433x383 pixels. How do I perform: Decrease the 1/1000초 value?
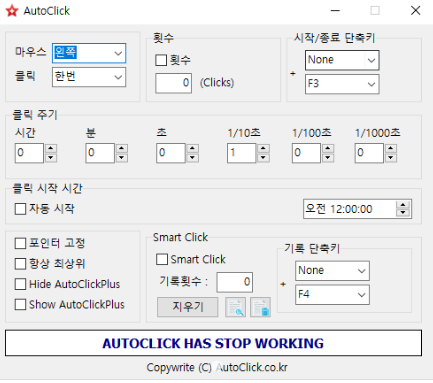point(391,158)
